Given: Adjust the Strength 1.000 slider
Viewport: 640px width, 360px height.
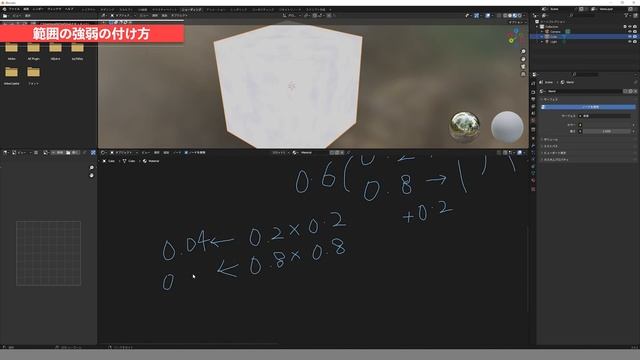Looking at the screenshot, I should (607, 131).
